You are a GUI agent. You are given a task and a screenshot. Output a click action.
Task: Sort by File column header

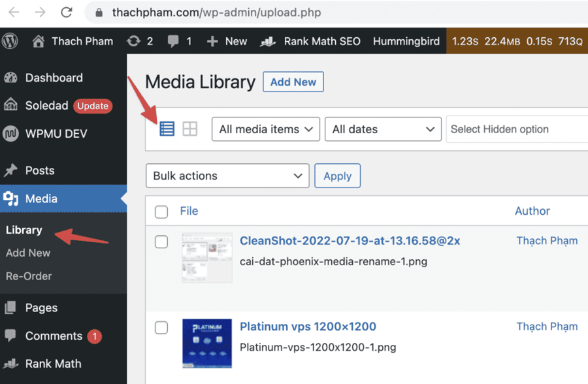(x=189, y=211)
